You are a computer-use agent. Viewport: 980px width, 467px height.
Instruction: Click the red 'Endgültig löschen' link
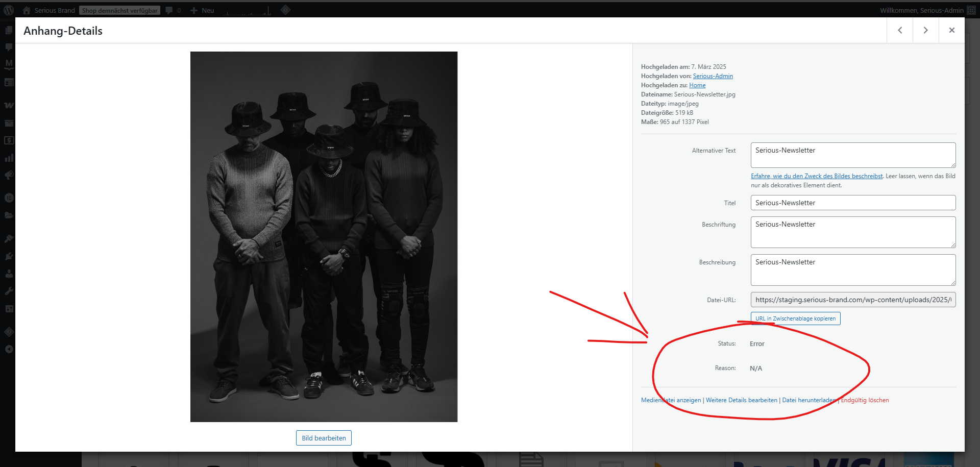865,400
